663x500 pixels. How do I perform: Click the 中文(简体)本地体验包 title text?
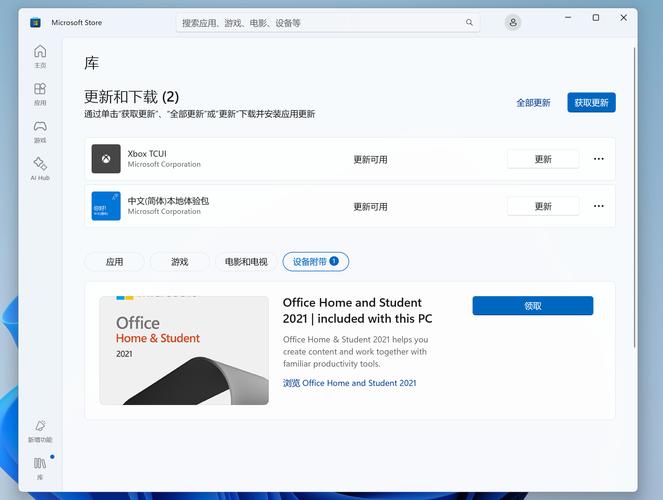(168, 201)
